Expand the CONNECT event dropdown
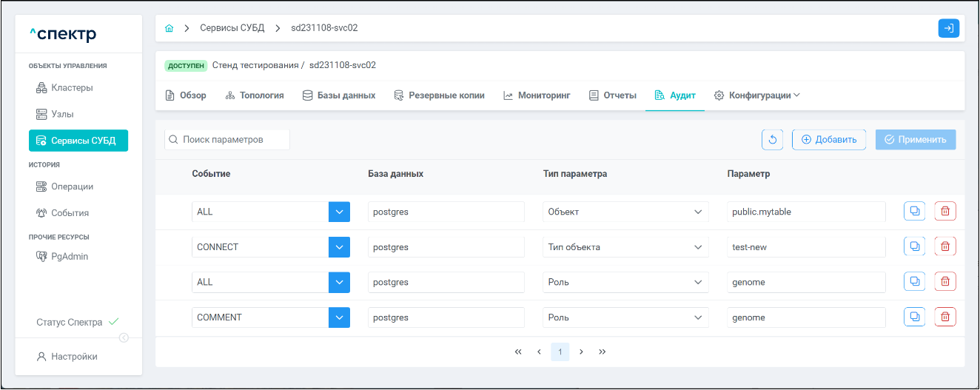The height and width of the screenshot is (390, 980). (338, 247)
